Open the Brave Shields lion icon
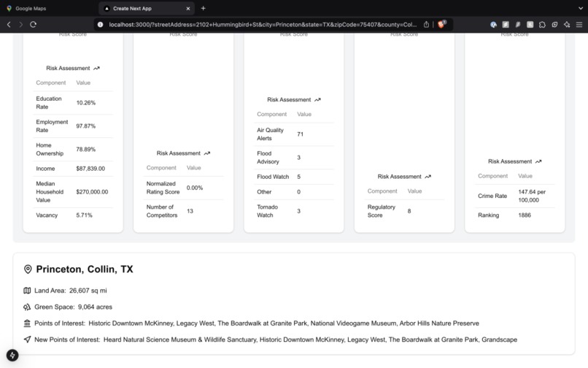 click(441, 24)
